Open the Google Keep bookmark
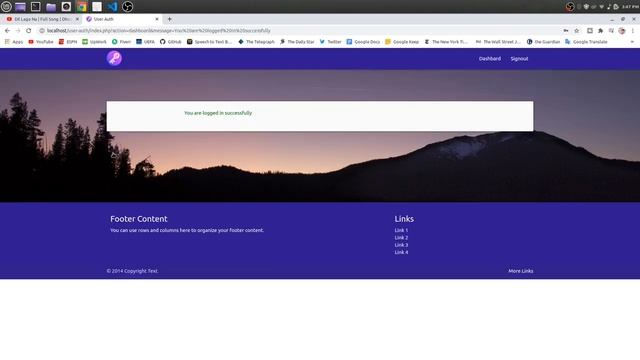 pos(402,42)
